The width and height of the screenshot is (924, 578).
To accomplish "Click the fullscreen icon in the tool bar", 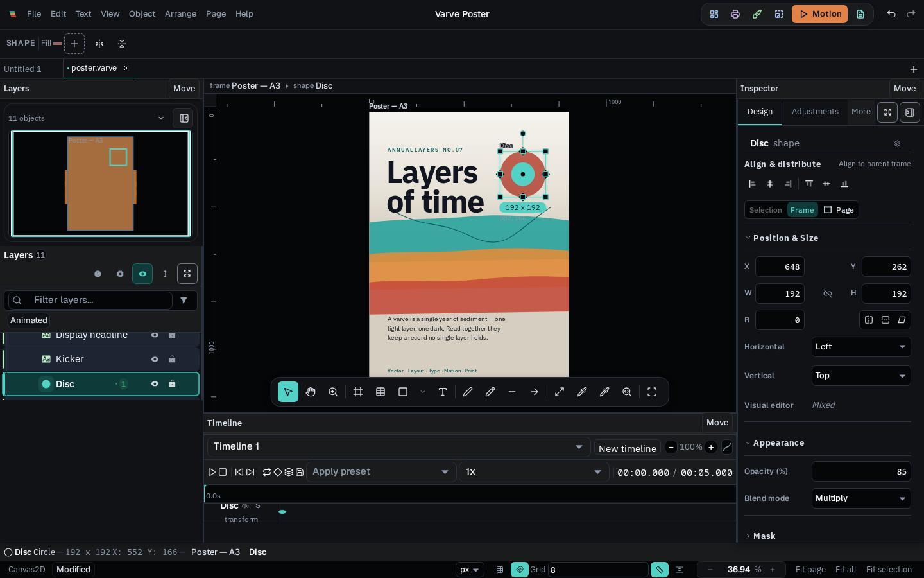I will (x=652, y=392).
